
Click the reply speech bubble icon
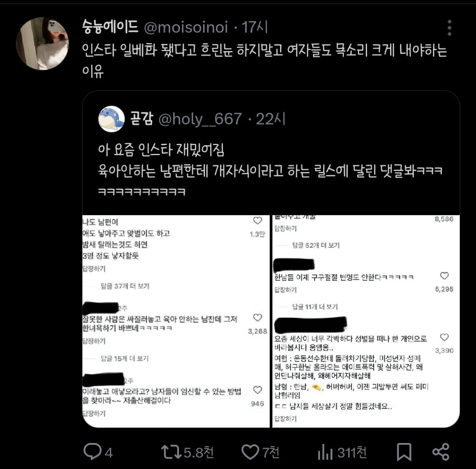[93, 451]
